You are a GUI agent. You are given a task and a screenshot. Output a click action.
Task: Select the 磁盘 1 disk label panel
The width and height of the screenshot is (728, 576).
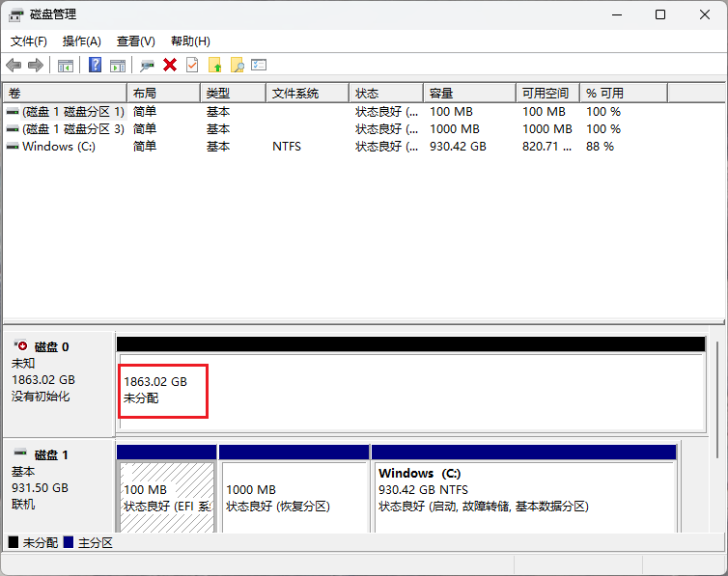59,485
